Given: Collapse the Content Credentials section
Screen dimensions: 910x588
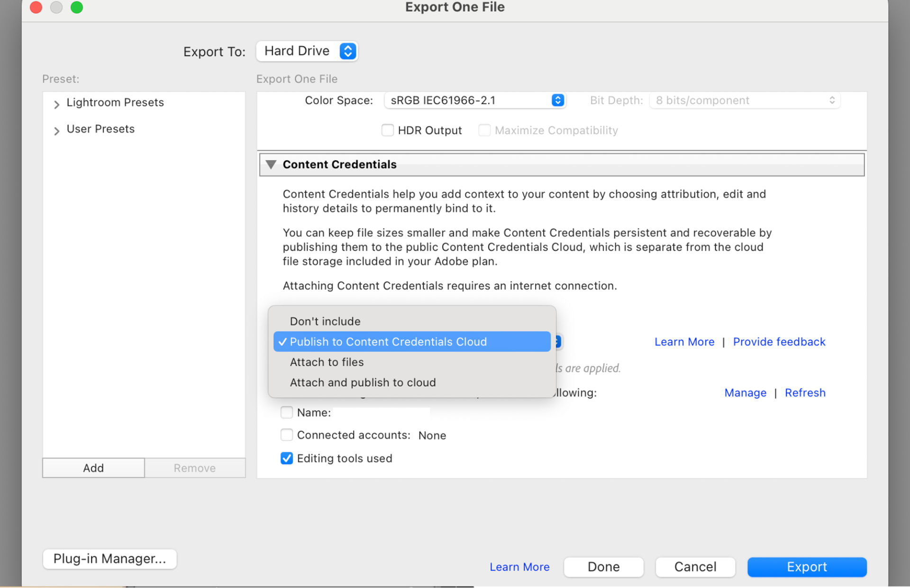Looking at the screenshot, I should [271, 164].
